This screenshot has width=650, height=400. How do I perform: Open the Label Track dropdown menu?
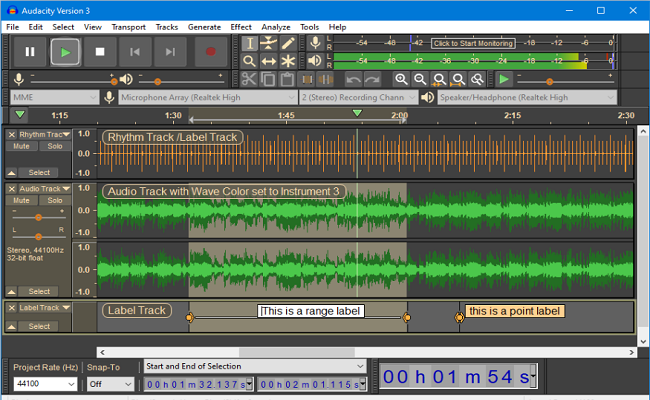click(x=45, y=308)
